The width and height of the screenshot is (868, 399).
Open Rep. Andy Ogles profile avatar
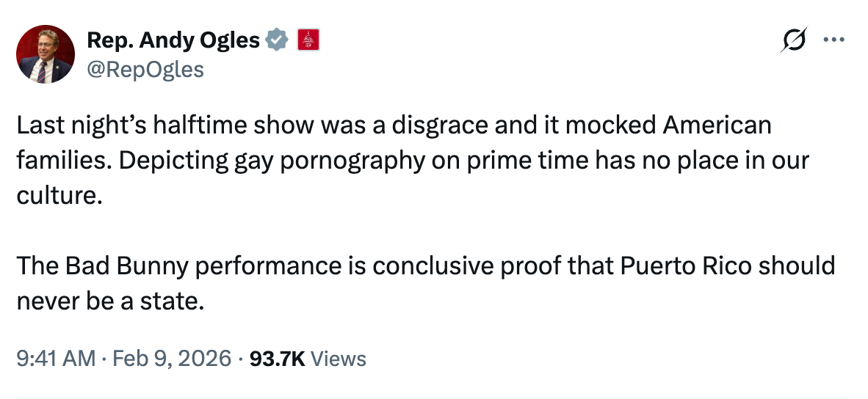click(x=46, y=54)
